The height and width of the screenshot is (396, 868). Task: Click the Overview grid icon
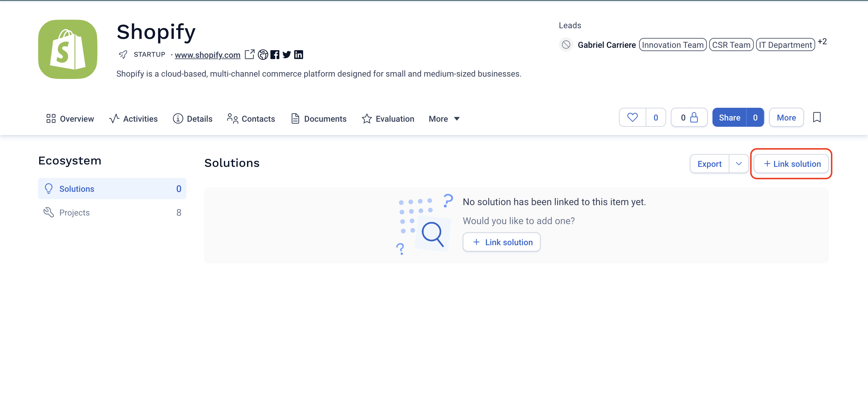pos(51,119)
